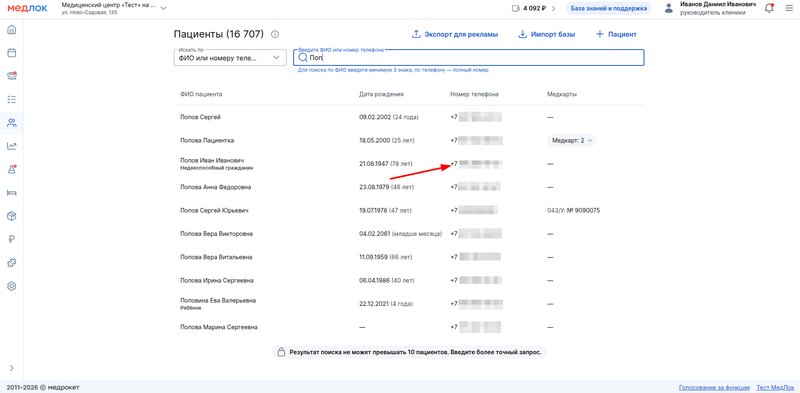Image resolution: width=800 pixels, height=393 pixels.
Task: Focus the ФИО or phone search field
Action: pyautogui.click(x=468, y=58)
